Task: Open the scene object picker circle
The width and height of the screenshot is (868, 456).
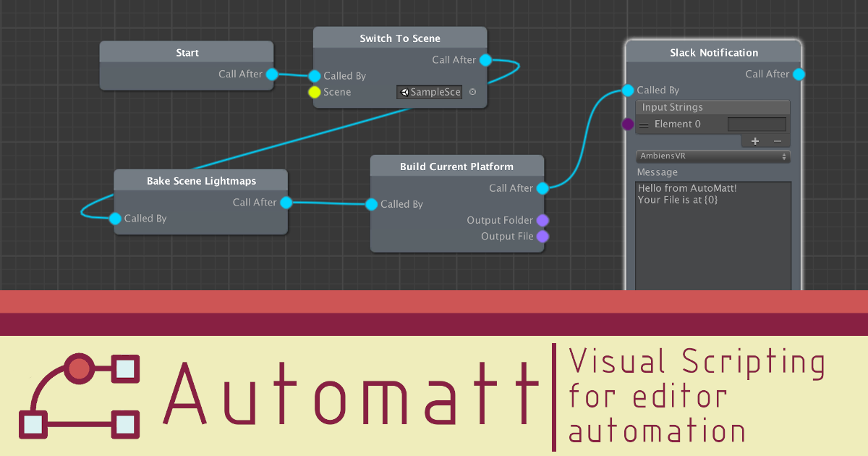Action: [472, 92]
